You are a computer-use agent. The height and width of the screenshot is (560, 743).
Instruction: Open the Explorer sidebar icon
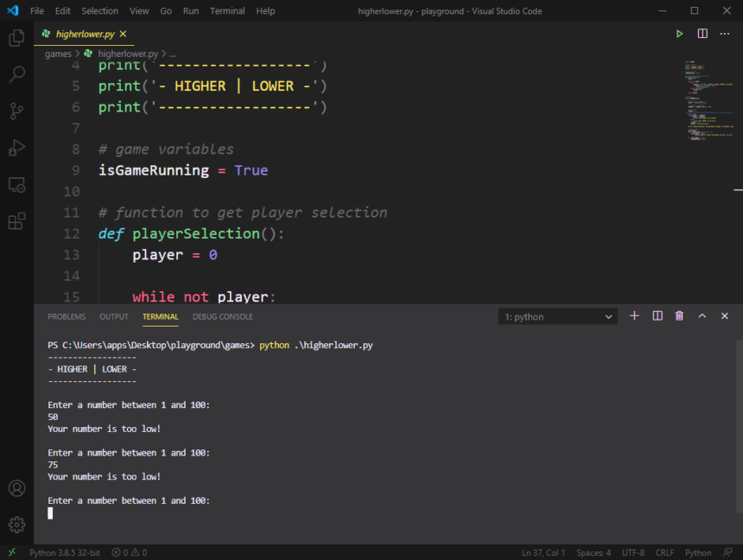(16, 38)
